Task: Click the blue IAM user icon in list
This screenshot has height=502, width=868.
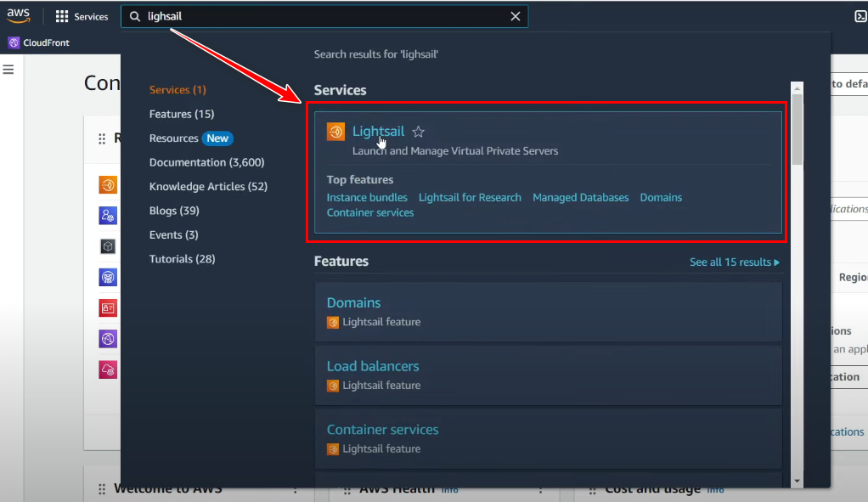Action: [x=108, y=215]
